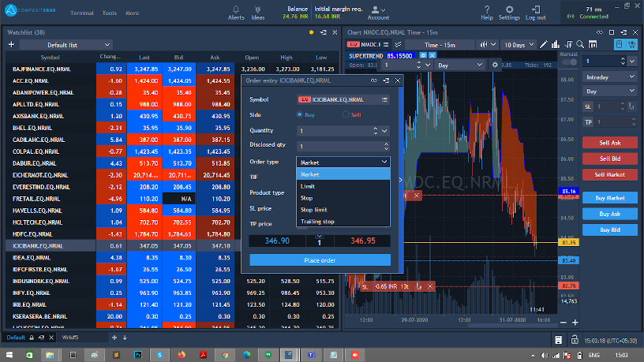Toggle the Manual switch on chart panel
This screenshot has width=644, height=362.
point(569,62)
